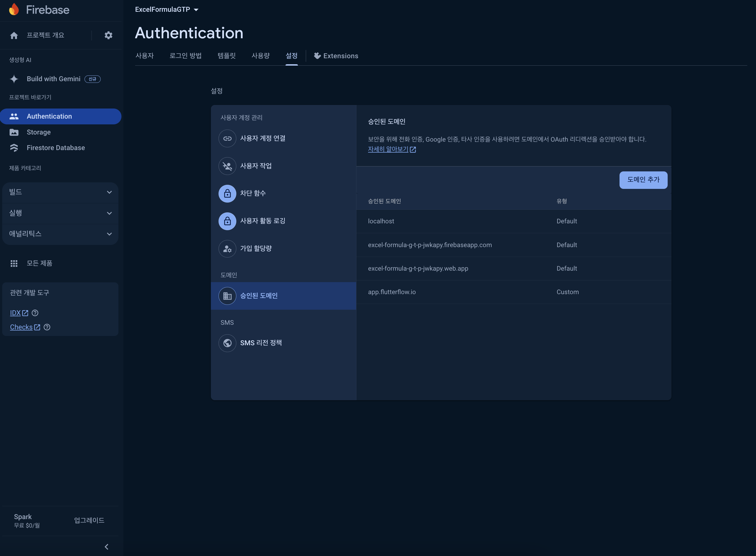The image size is (756, 556).
Task: Click the Storage folder icon
Action: (14, 132)
